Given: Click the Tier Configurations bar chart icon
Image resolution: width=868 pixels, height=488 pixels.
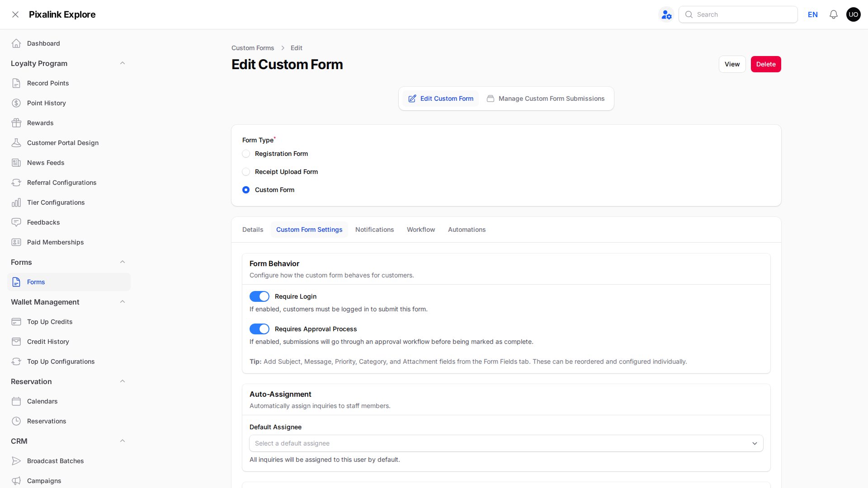Looking at the screenshot, I should (x=16, y=202).
